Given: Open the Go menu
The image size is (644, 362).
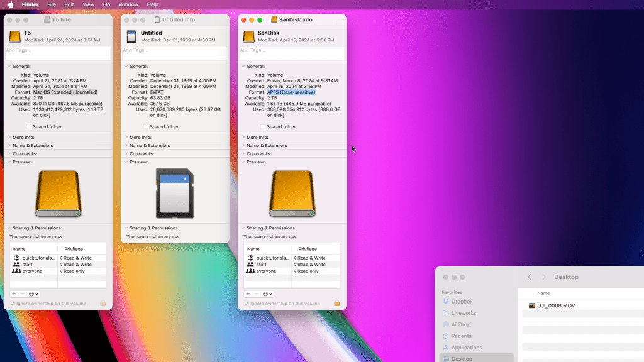Looking at the screenshot, I should pyautogui.click(x=106, y=4).
